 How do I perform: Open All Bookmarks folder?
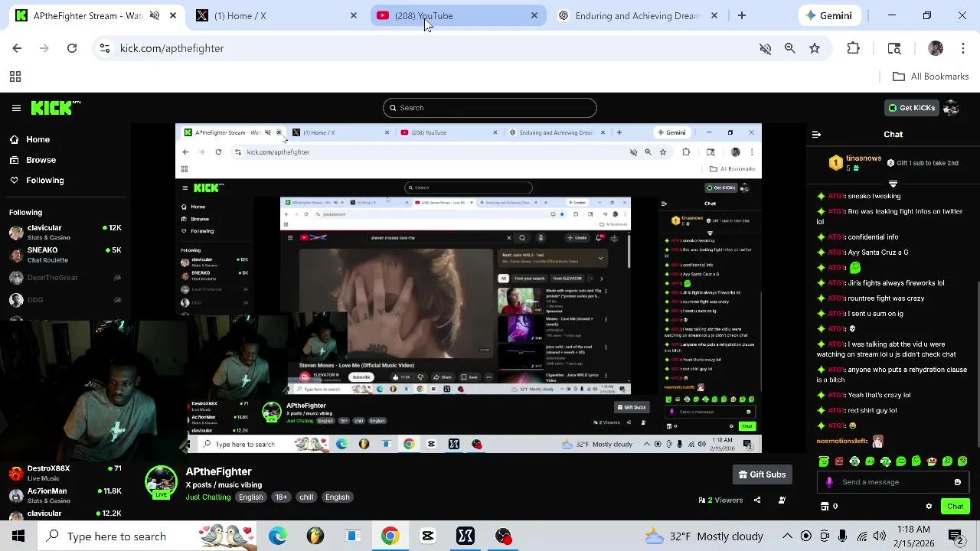pos(931,77)
